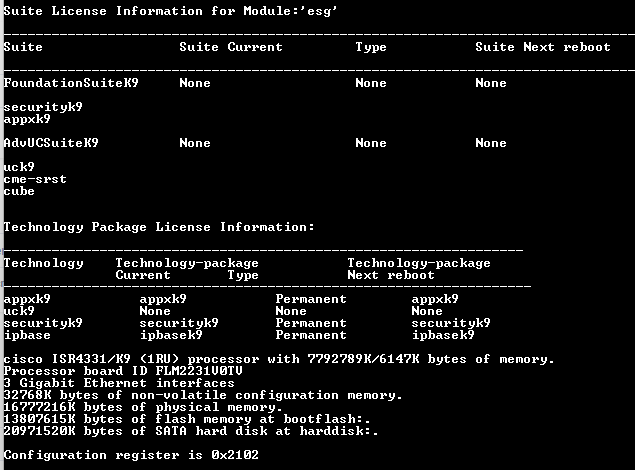The width and height of the screenshot is (635, 470).
Task: Click the 'Suite License Information for Module' heading
Action: (x=170, y=11)
